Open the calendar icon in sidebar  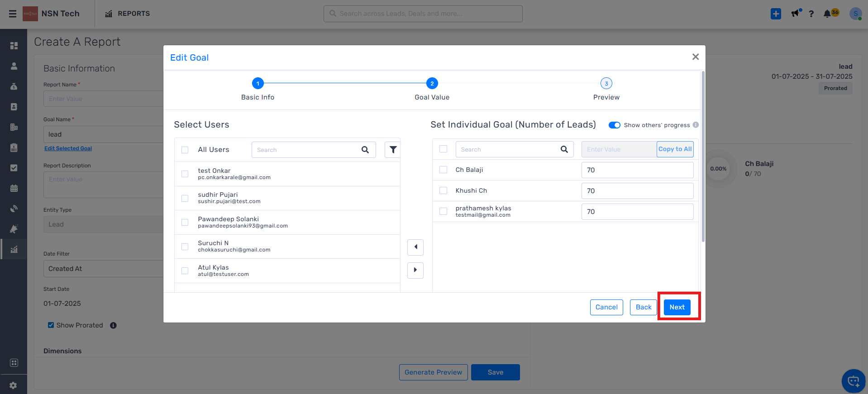click(14, 188)
